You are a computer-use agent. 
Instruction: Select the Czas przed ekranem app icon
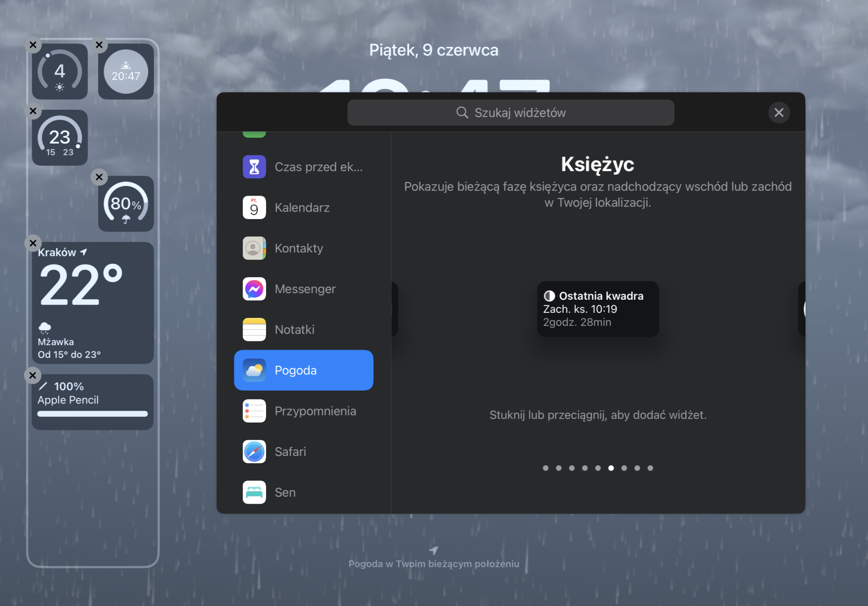click(254, 167)
